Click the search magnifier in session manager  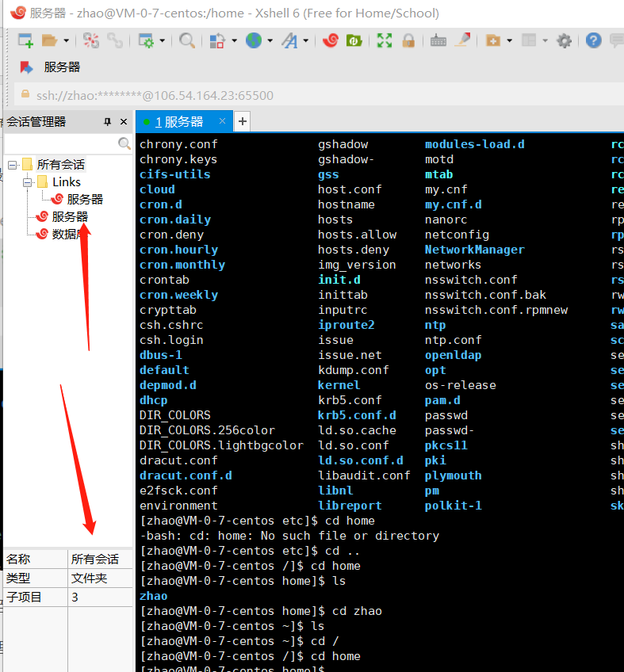point(124,143)
